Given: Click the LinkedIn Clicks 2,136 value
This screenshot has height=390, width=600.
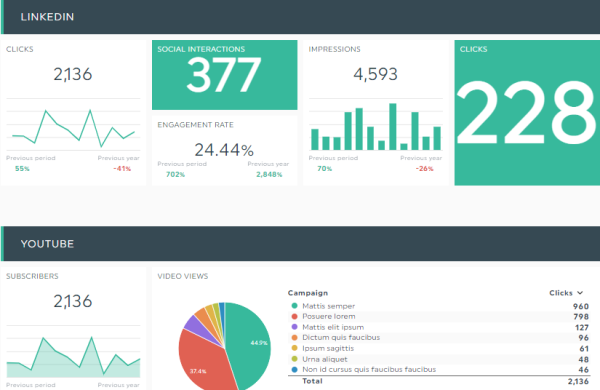Looking at the screenshot, I should [x=73, y=74].
